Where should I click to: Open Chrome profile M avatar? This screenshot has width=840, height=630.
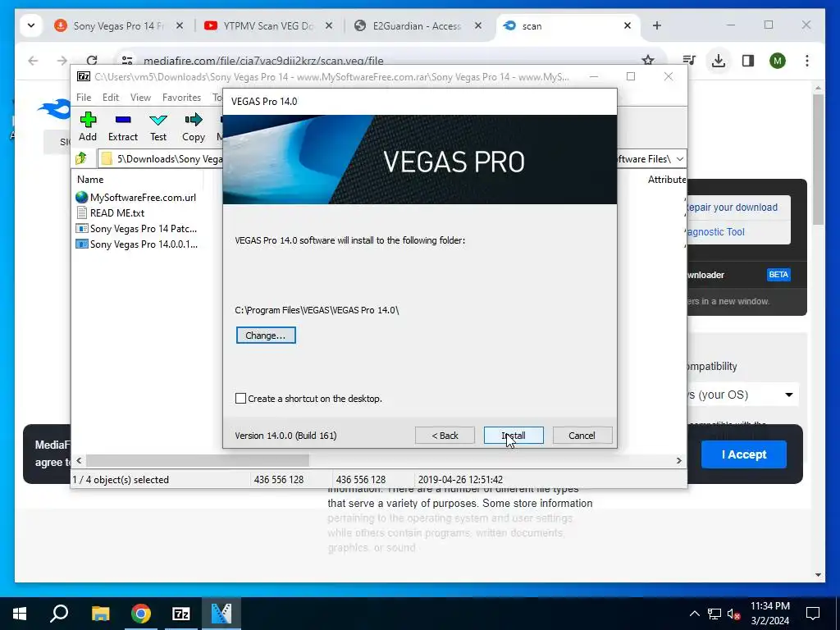tap(778, 61)
